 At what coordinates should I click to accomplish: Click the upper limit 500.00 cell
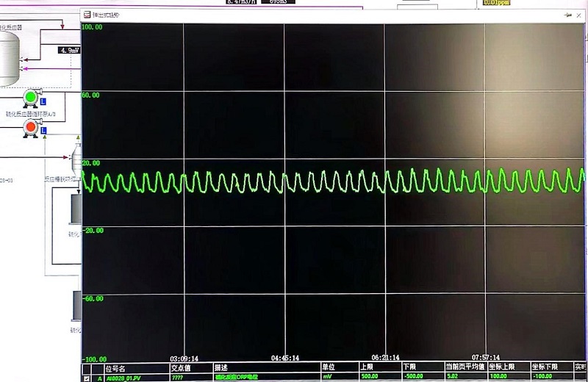[x=370, y=377]
